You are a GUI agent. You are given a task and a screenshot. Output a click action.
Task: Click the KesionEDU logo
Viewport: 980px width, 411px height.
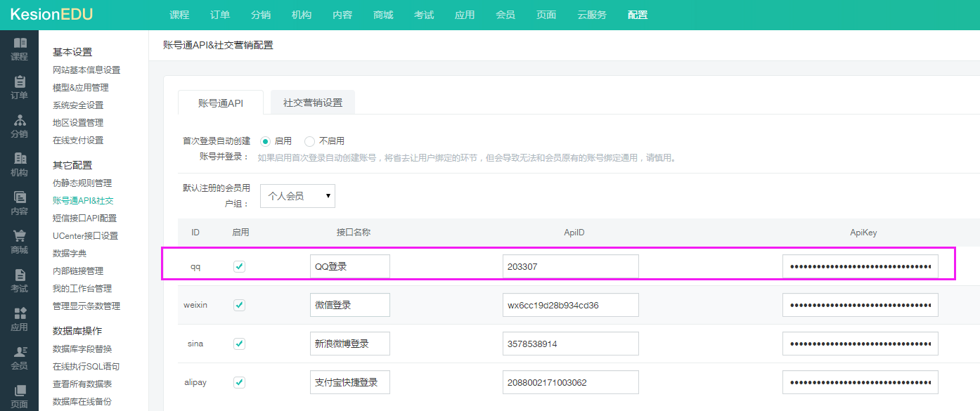(51, 15)
